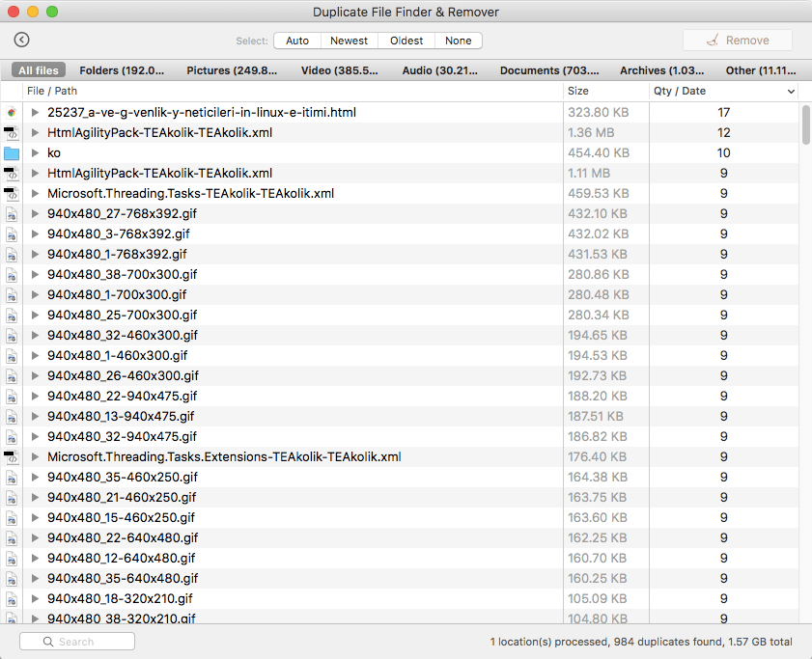
Task: Click GIF icon for 940x480_38-700x300.gif
Action: pyautogui.click(x=12, y=275)
